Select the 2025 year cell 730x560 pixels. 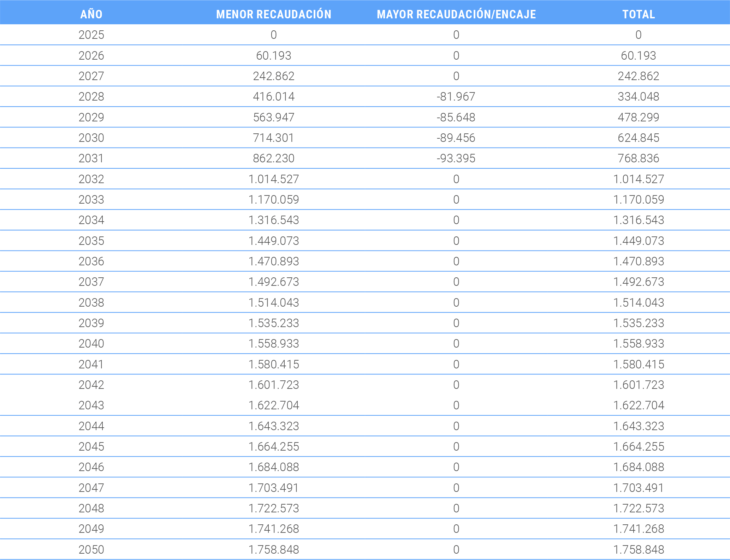[91, 35]
